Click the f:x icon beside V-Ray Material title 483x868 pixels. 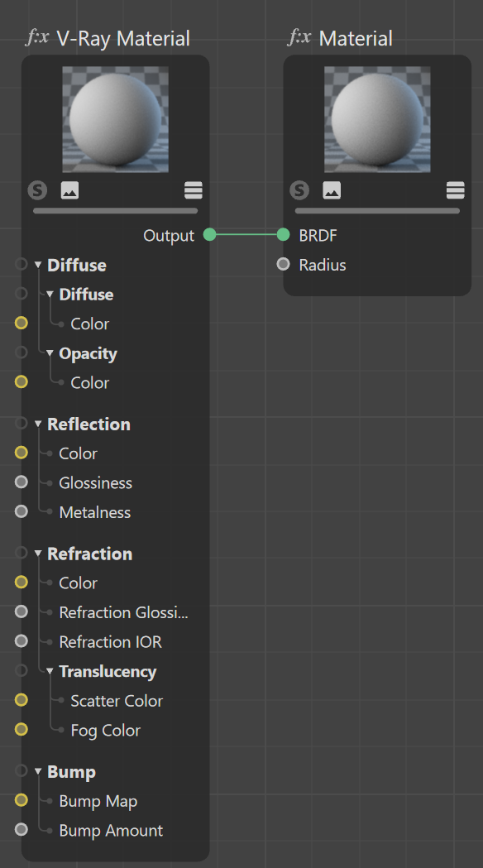pos(37,37)
